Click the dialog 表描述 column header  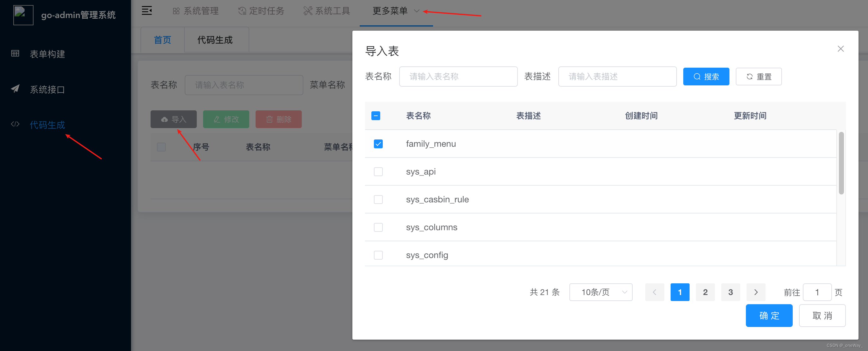point(528,116)
